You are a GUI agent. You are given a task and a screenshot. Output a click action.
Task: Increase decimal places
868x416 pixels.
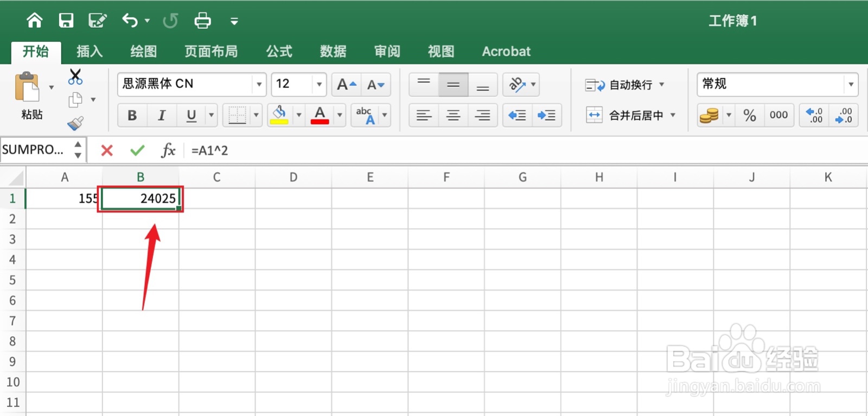pos(814,115)
